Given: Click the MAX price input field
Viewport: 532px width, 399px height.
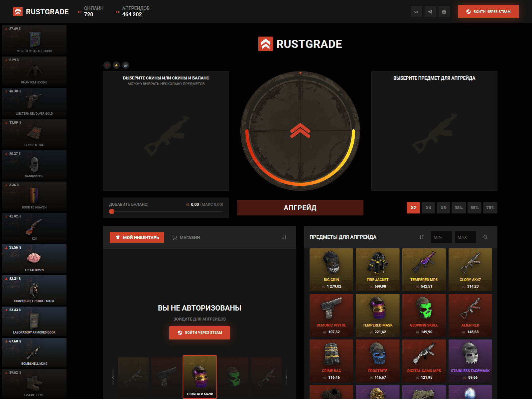Looking at the screenshot, I should click(465, 237).
